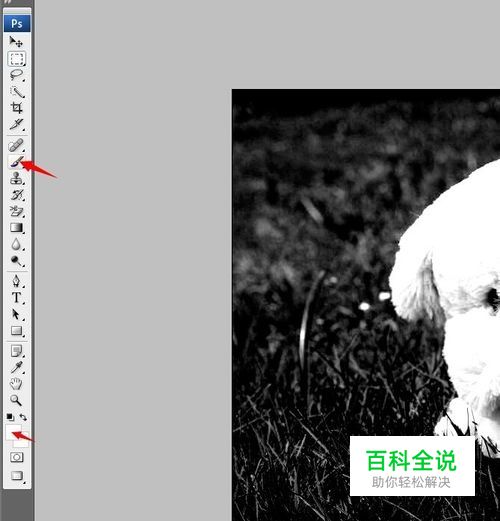Swap foreground and background colors
500x521 pixels.
tap(23, 417)
